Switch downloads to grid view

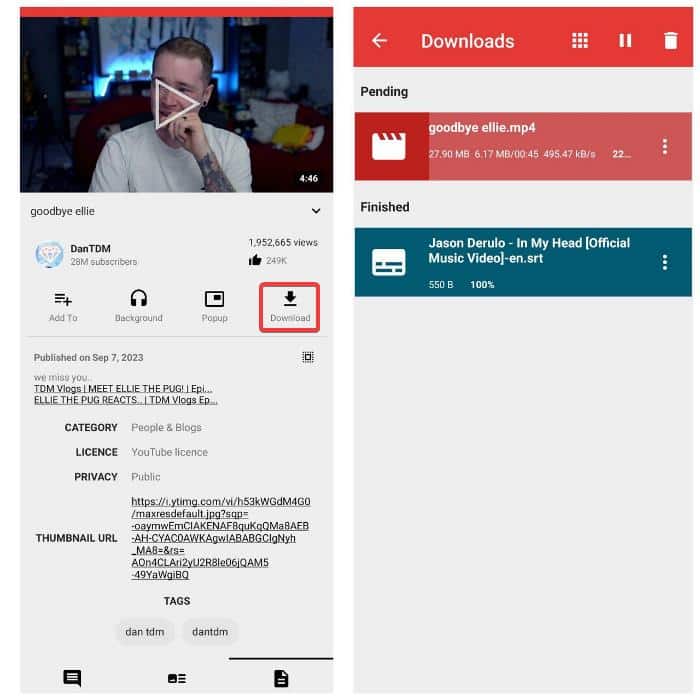pyautogui.click(x=580, y=41)
